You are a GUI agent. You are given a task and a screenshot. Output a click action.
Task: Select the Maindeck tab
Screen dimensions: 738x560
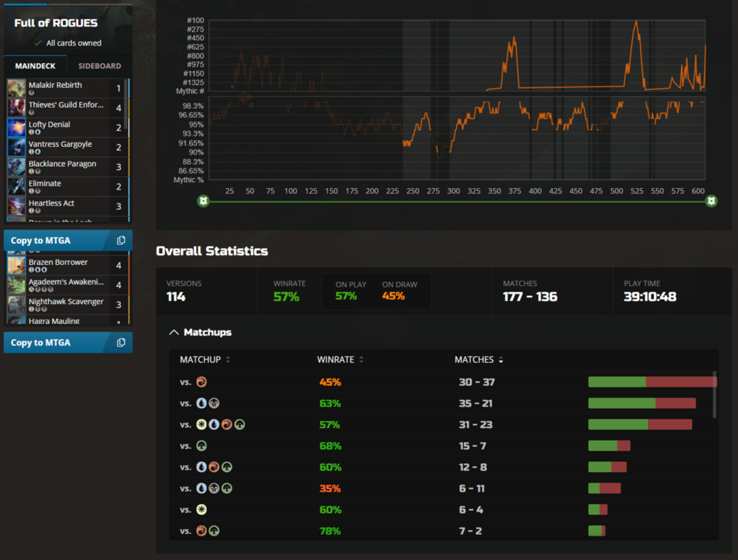point(35,66)
